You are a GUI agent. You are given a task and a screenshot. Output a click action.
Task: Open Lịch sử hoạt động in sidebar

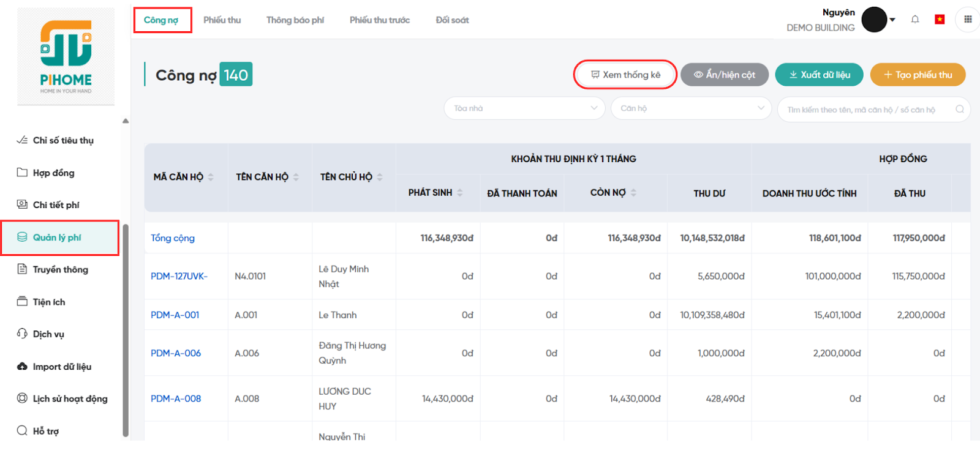[69, 399]
